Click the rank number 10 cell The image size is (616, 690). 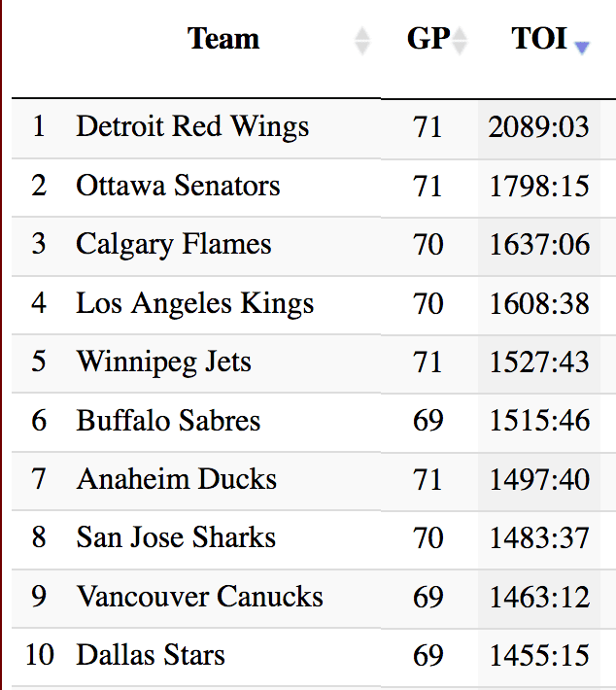click(x=39, y=654)
